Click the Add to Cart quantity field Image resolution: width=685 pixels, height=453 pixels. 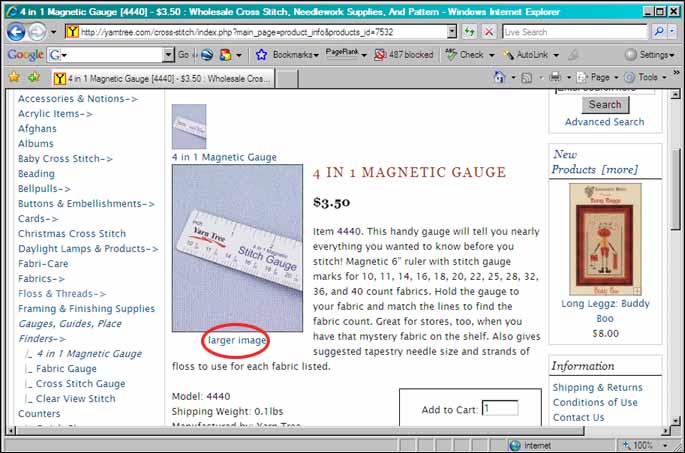click(x=500, y=408)
